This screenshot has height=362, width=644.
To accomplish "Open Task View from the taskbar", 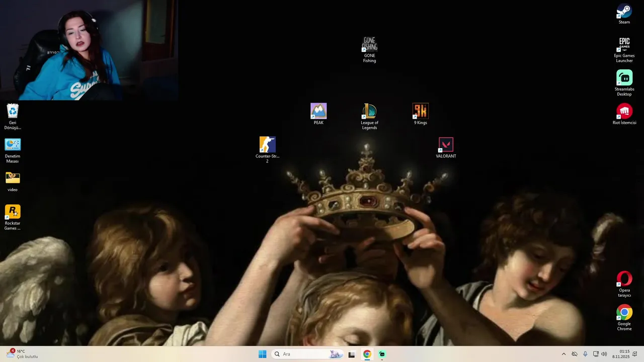I will point(352,354).
